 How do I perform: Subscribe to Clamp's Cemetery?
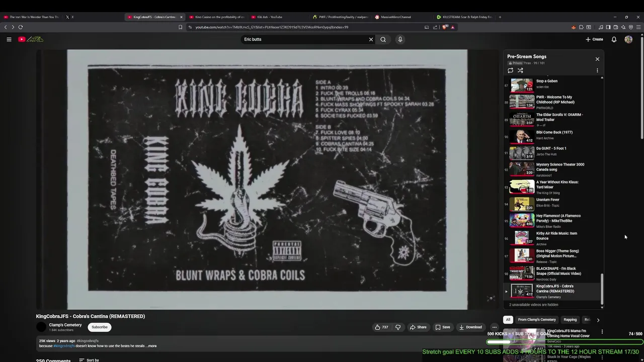click(99, 327)
